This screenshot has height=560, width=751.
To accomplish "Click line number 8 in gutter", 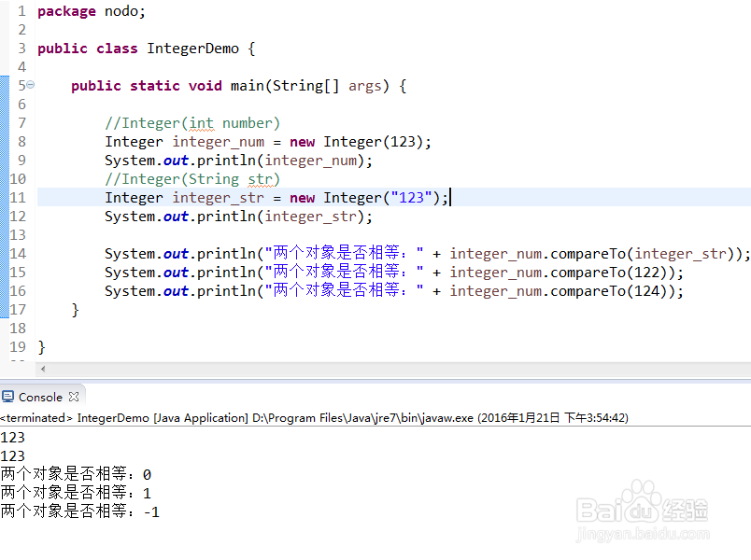I will click(x=21, y=142).
